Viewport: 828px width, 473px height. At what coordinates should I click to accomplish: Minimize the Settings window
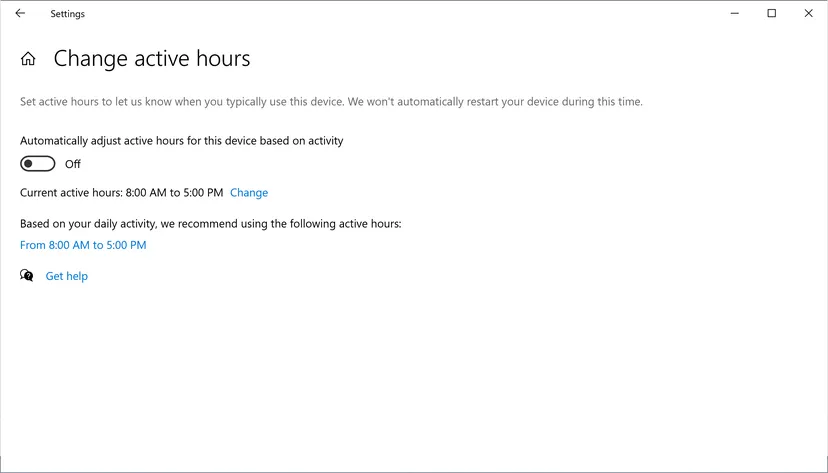(735, 14)
